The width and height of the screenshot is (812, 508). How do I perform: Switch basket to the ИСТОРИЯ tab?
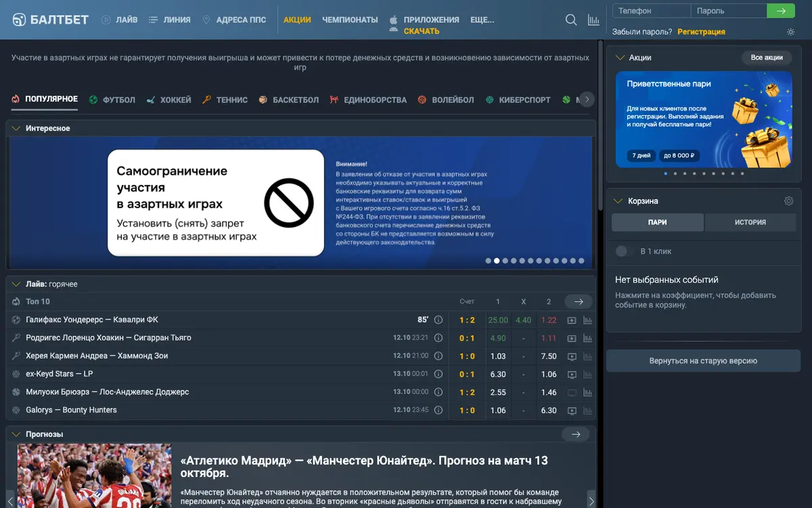pyautogui.click(x=750, y=222)
